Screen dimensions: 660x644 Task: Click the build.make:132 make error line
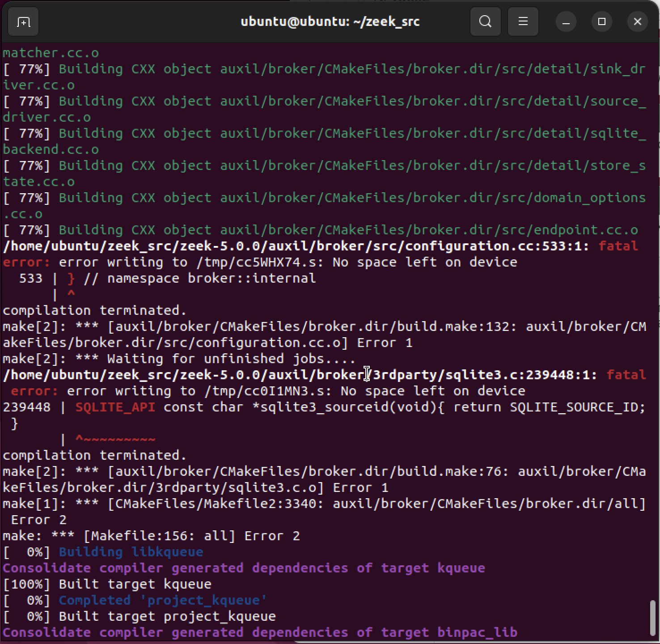324,335
